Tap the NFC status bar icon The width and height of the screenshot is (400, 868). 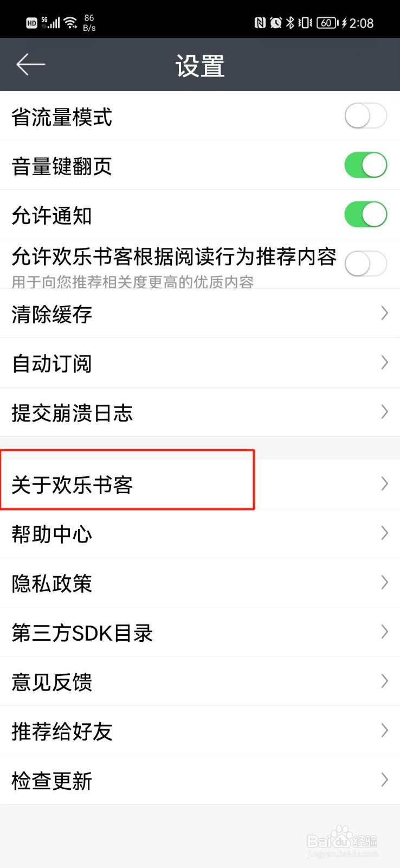coord(260,22)
